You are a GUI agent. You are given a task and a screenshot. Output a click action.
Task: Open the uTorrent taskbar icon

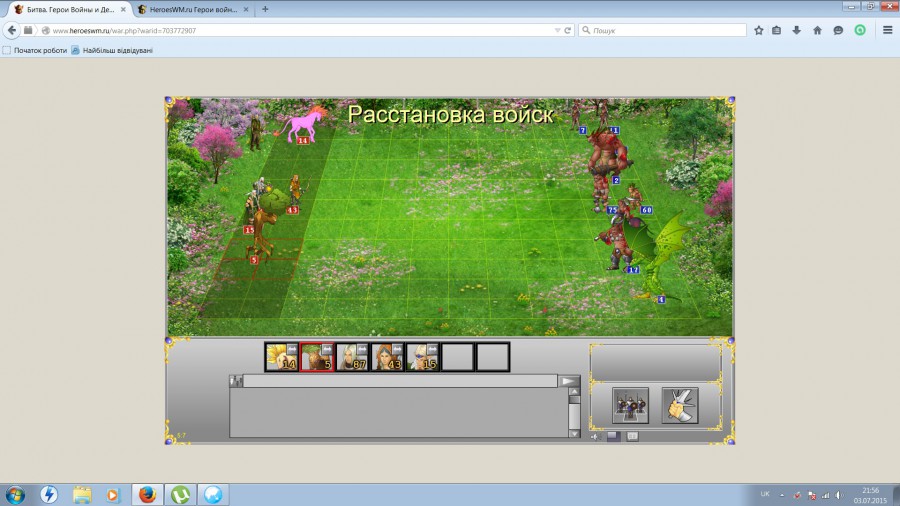click(180, 495)
